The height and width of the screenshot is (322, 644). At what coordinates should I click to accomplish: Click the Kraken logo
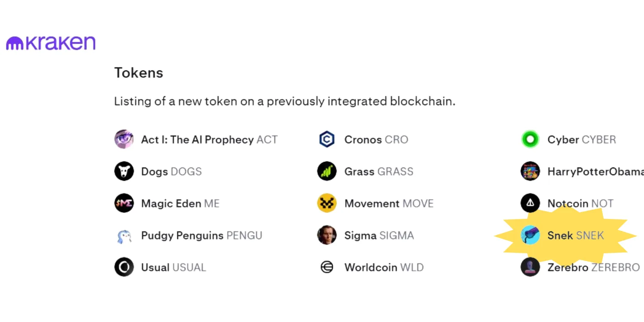[51, 43]
